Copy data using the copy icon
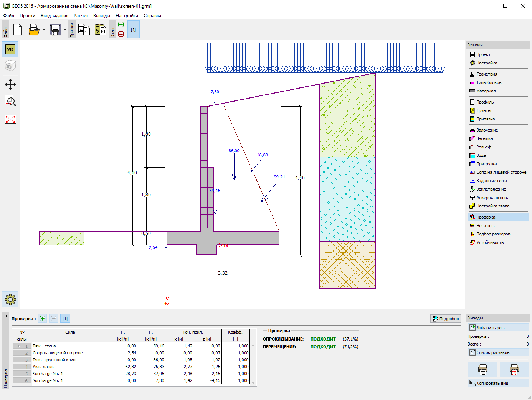The image size is (532, 400). point(84,30)
